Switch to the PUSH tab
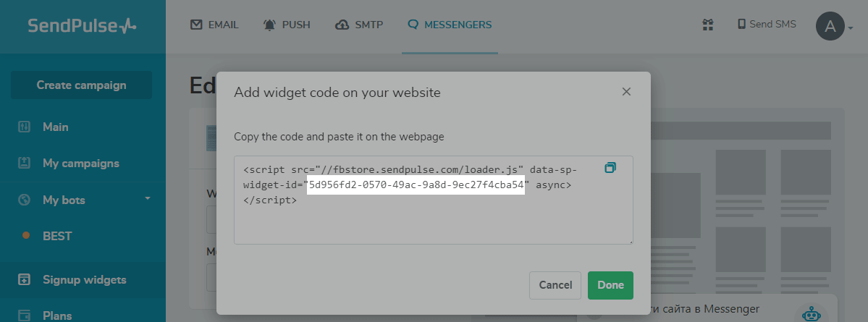Image resolution: width=868 pixels, height=322 pixels. pos(287,25)
